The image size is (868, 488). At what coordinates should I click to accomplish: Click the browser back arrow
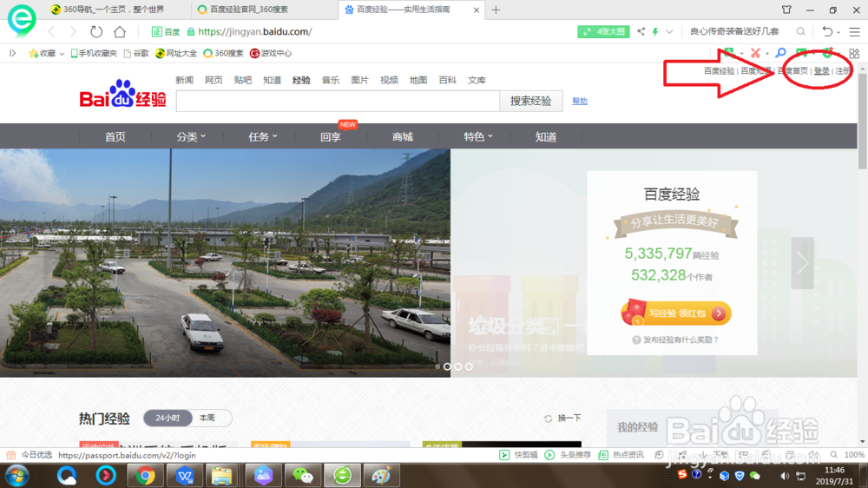point(52,31)
